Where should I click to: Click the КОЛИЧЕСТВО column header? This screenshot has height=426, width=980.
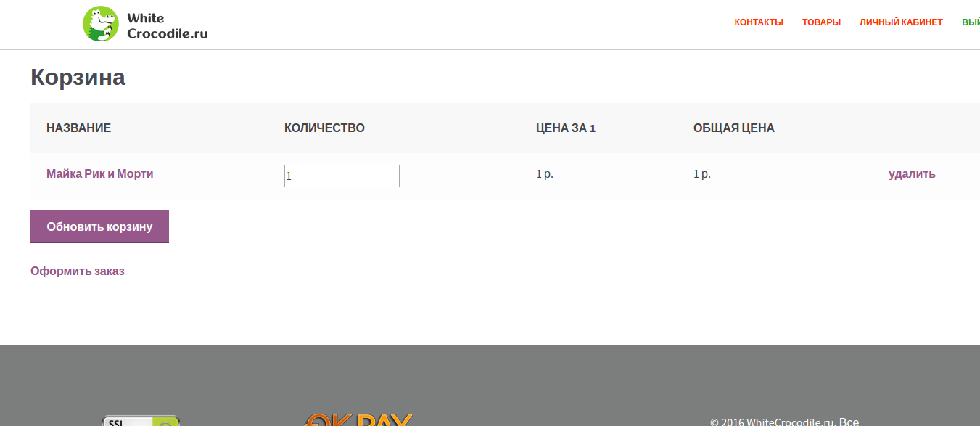click(324, 128)
